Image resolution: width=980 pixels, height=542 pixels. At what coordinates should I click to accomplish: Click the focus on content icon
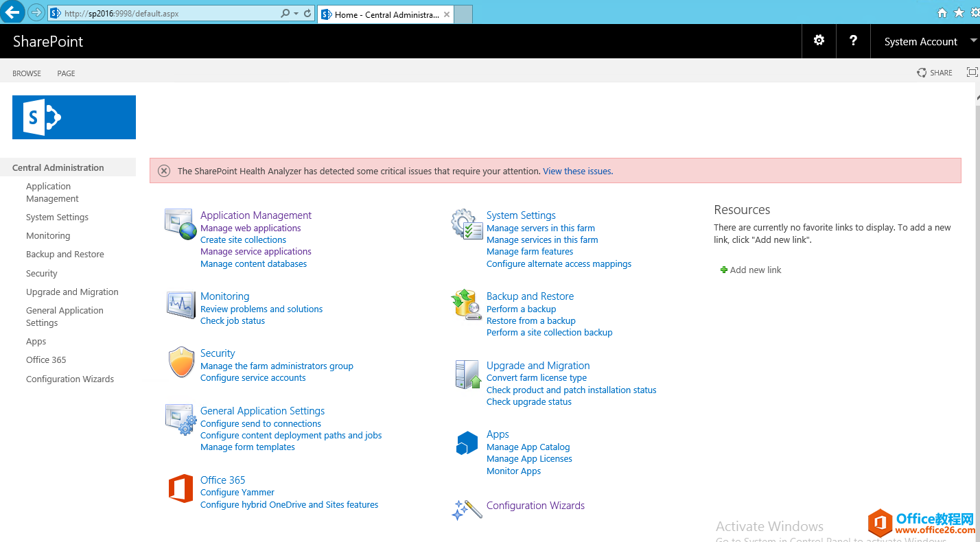click(x=972, y=72)
